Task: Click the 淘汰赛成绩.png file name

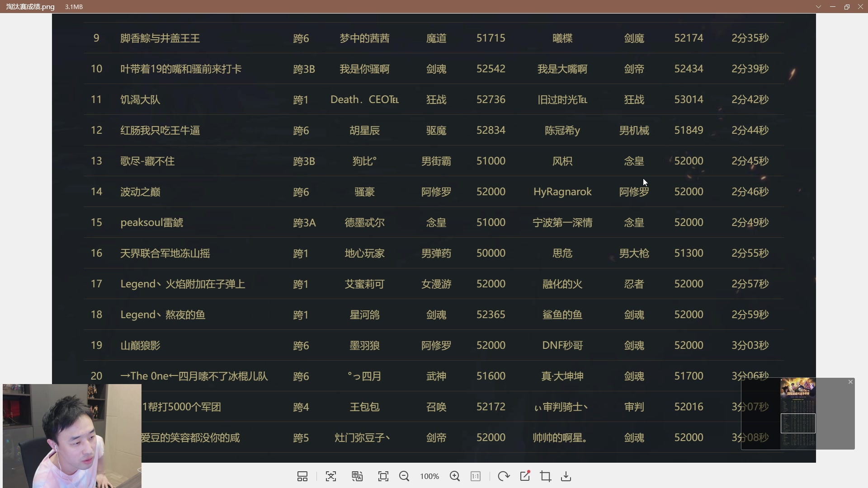Action: (30, 7)
